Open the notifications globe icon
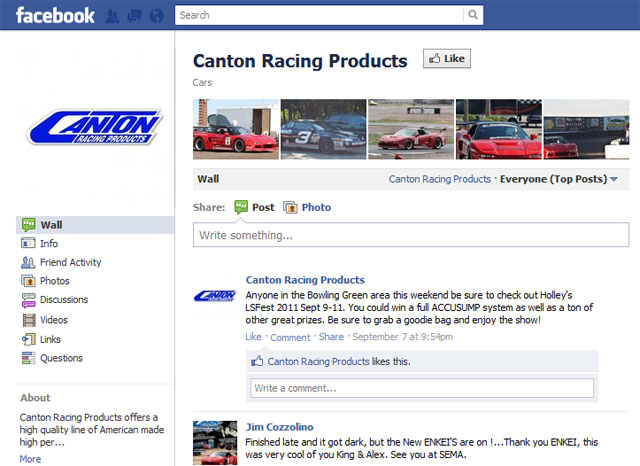 (x=157, y=16)
